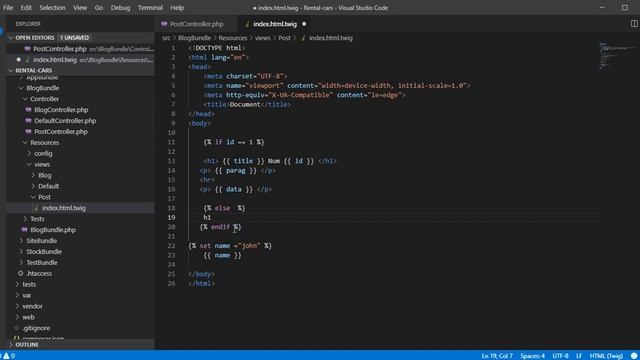Switch to the index.html.twig editor tab
The height and width of the screenshot is (360, 640).
274,24
